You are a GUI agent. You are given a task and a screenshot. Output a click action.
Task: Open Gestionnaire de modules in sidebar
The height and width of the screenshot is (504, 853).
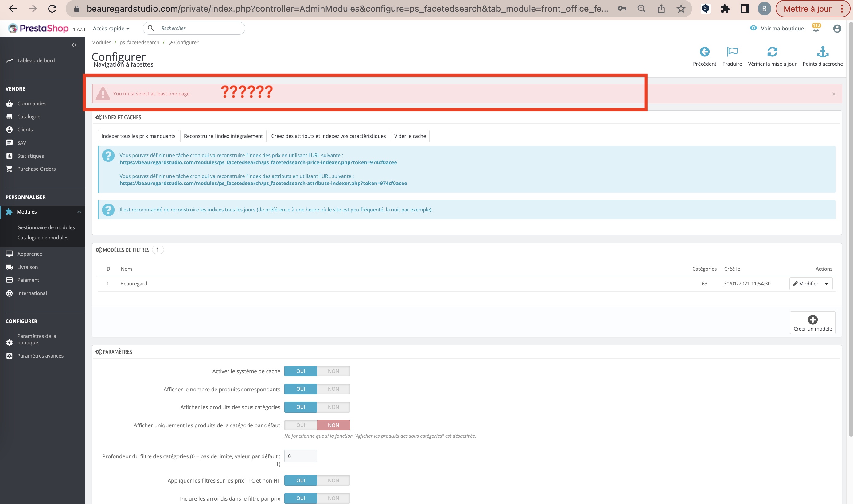(x=46, y=227)
